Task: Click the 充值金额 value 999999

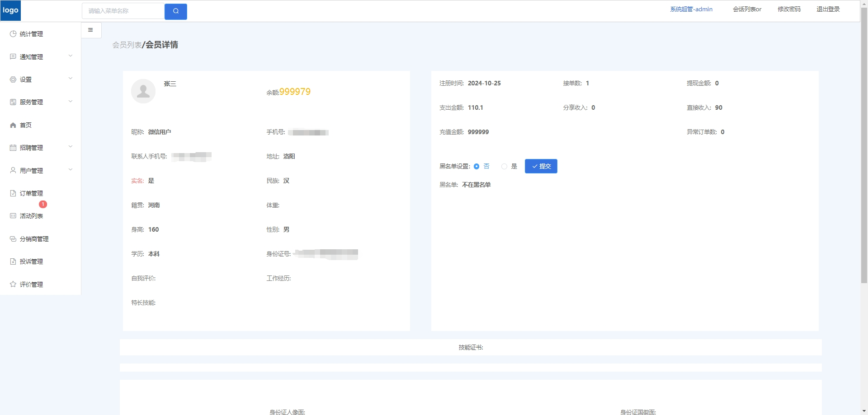Action: click(x=478, y=132)
